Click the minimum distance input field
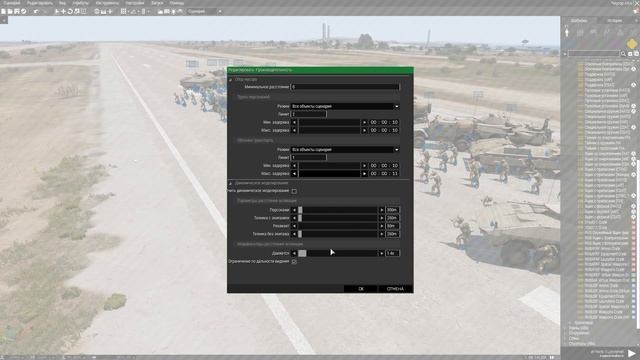640x360 pixels. tap(345, 87)
